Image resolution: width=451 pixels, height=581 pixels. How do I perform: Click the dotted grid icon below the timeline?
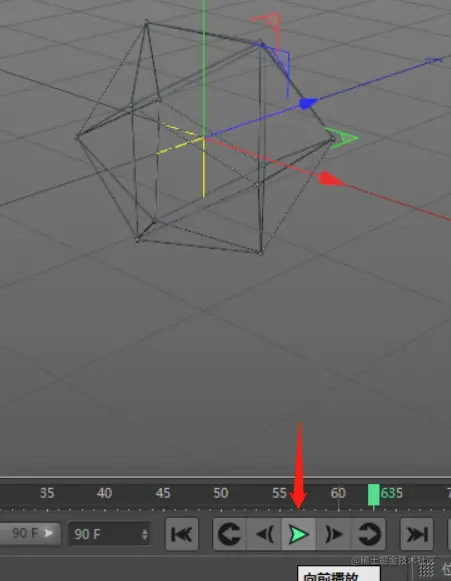click(x=426, y=569)
